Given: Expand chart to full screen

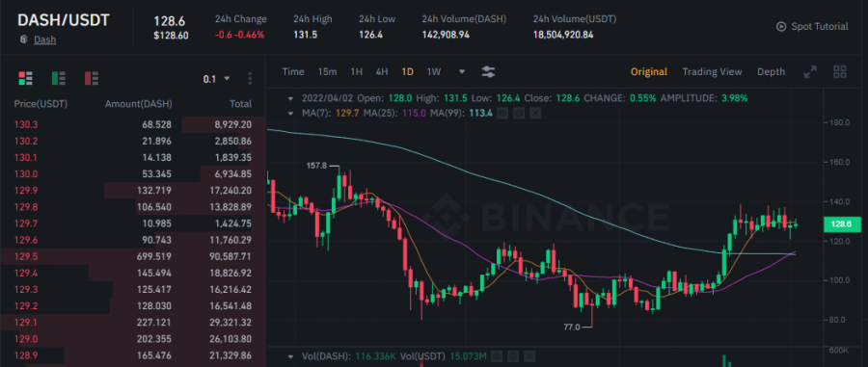Looking at the screenshot, I should click(810, 72).
